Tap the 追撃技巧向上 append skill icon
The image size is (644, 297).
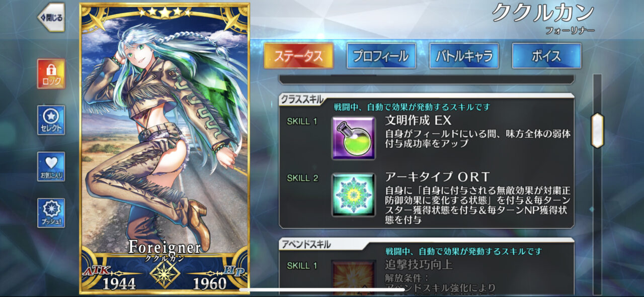coord(353,276)
